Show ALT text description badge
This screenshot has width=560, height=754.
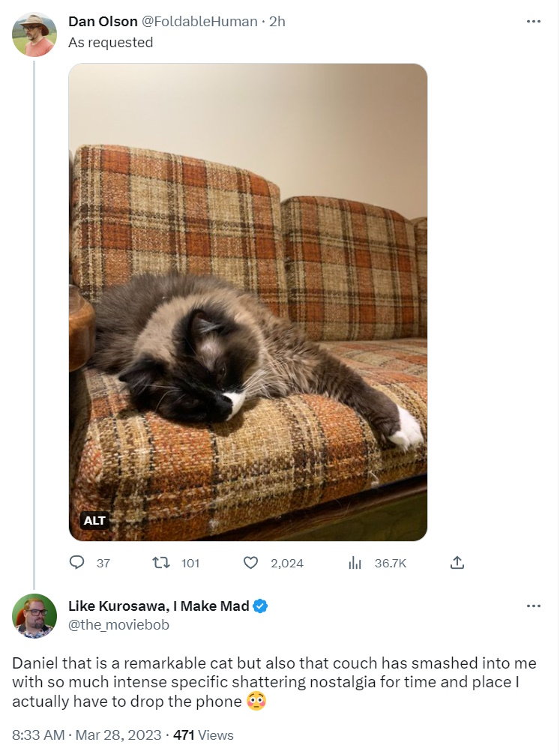pyautogui.click(x=95, y=520)
